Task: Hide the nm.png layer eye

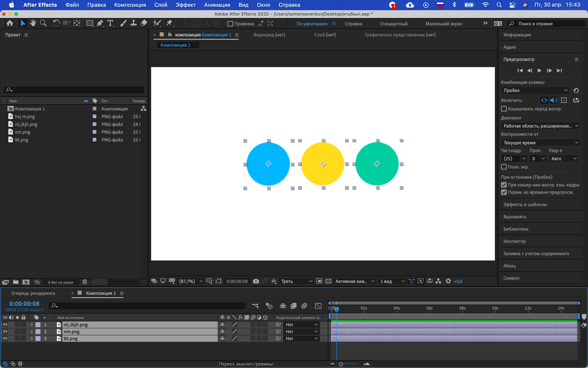Action: point(5,332)
